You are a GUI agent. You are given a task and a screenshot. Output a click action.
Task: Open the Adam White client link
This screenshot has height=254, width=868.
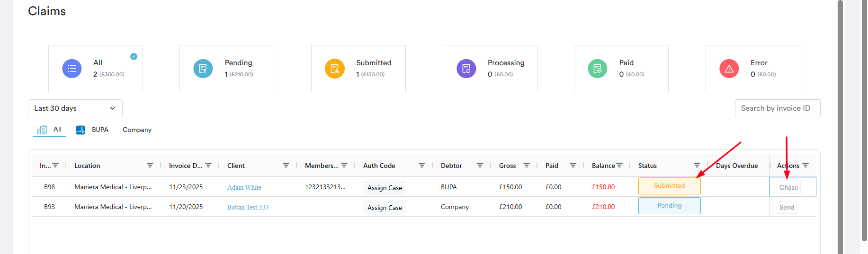pos(244,187)
